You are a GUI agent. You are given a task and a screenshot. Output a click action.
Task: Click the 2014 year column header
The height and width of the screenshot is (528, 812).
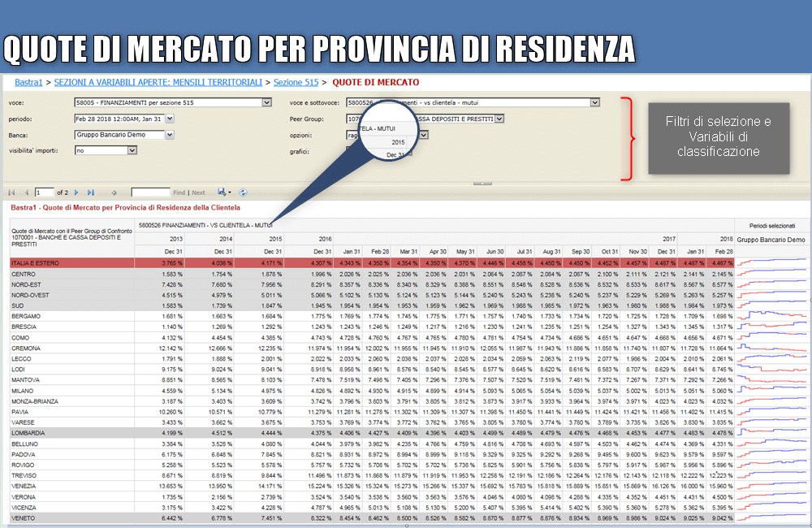click(x=226, y=239)
